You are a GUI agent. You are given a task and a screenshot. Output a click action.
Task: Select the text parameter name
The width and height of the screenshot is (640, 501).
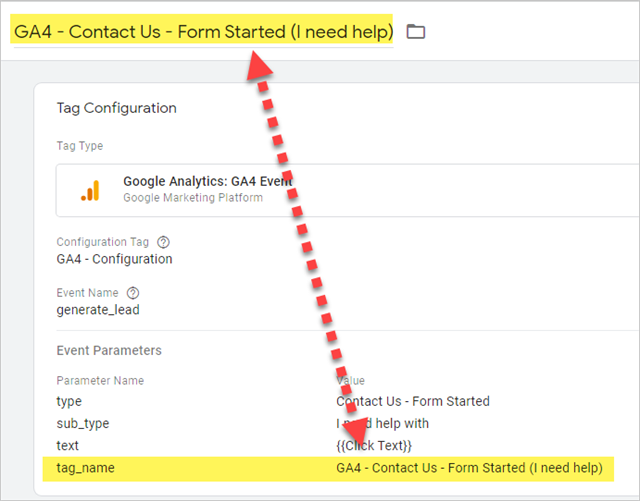(67, 445)
